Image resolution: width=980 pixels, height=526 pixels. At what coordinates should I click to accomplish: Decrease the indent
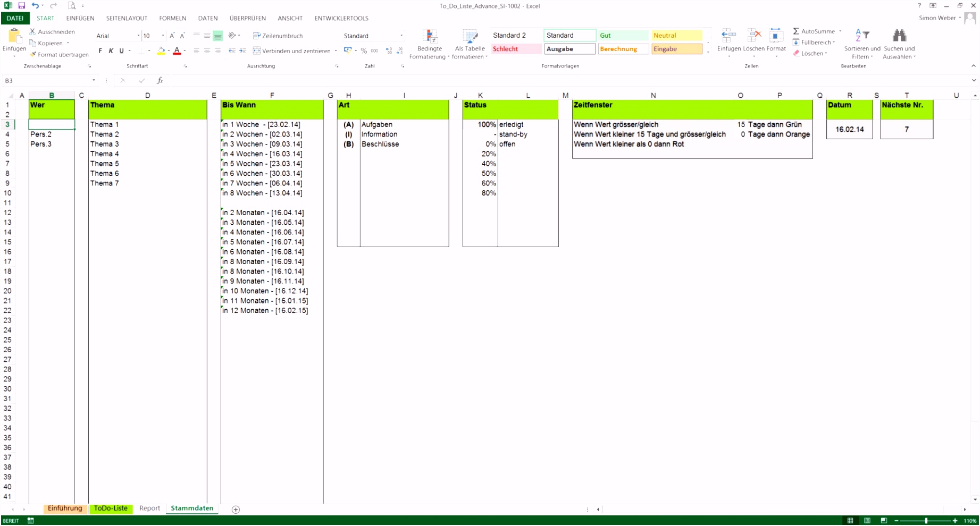click(x=232, y=50)
